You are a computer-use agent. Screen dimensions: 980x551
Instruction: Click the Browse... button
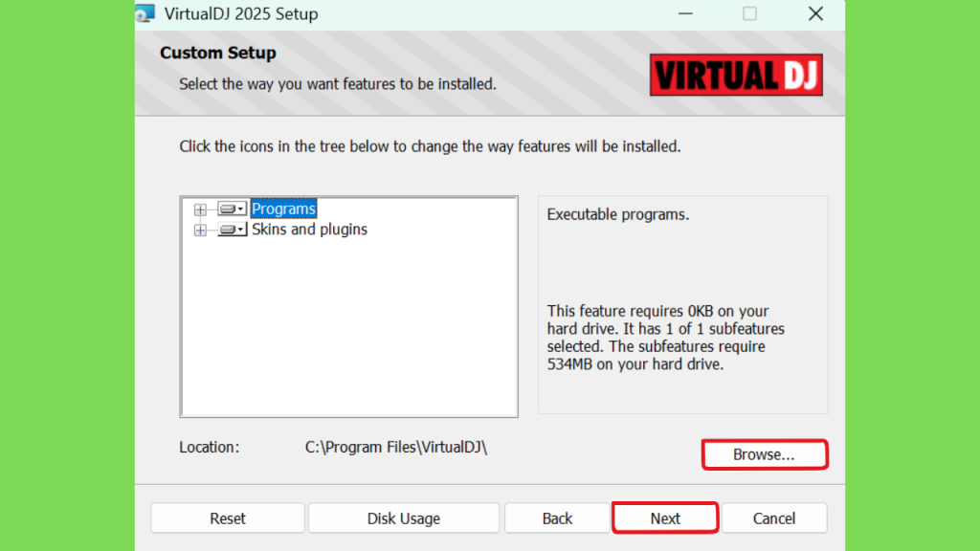tap(765, 454)
